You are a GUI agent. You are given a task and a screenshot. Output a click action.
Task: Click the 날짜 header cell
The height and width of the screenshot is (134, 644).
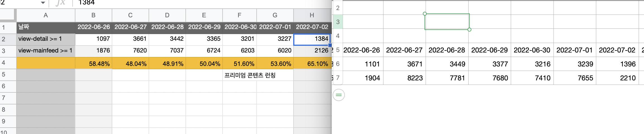(x=46, y=27)
